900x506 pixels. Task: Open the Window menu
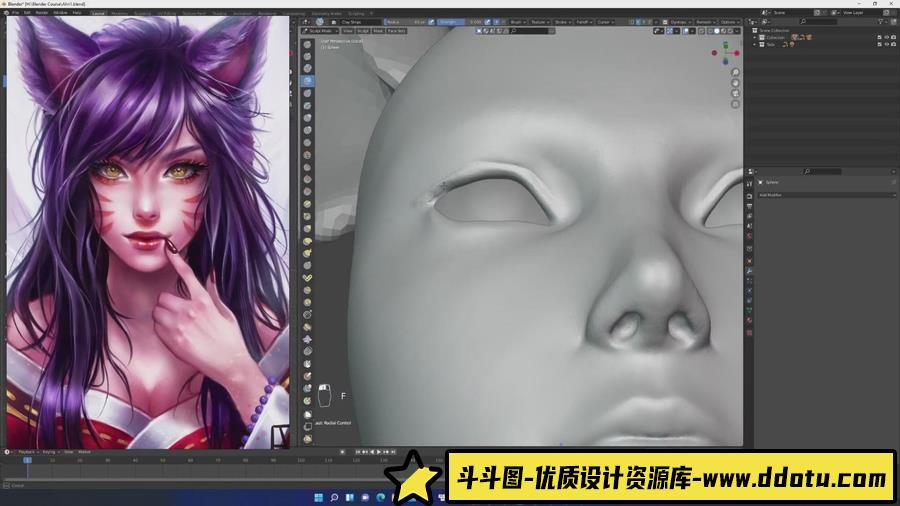click(x=60, y=13)
